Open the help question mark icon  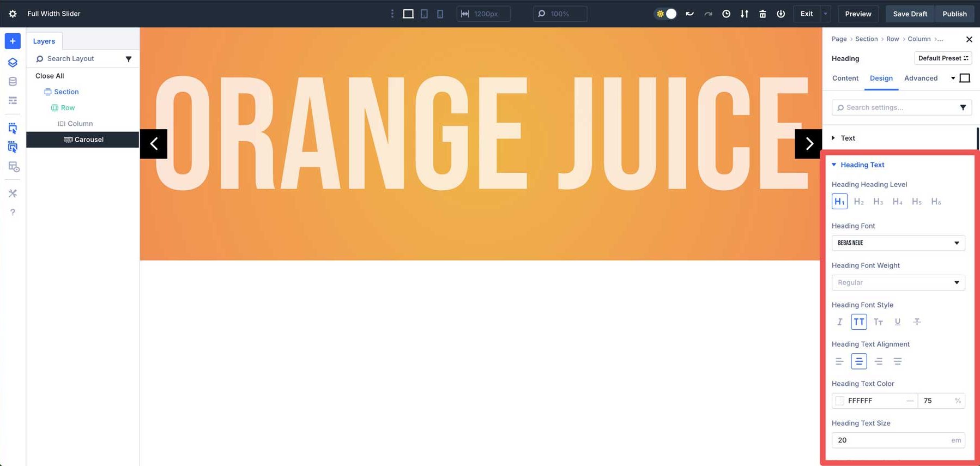click(x=13, y=212)
